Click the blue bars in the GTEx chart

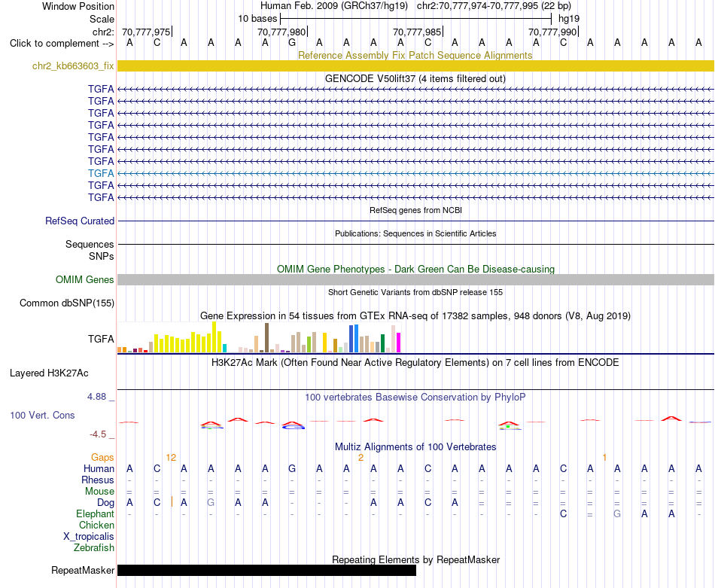click(354, 339)
